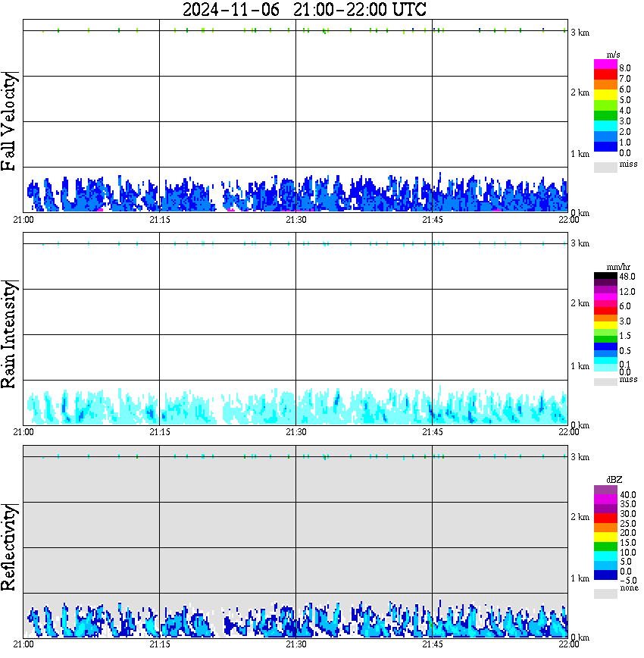644x658 pixels.
Task: Click '25.0' in Reflectivity legend
Action: [x=628, y=524]
